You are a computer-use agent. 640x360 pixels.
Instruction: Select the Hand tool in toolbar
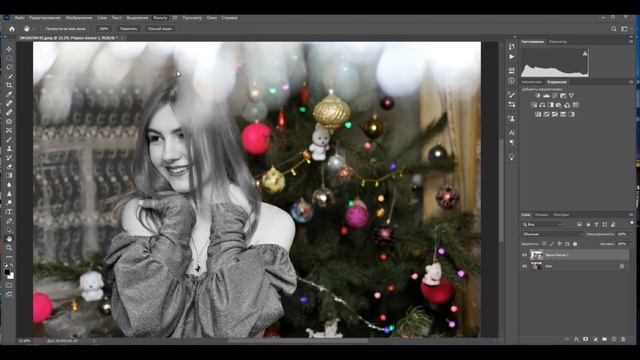pyautogui.click(x=9, y=239)
